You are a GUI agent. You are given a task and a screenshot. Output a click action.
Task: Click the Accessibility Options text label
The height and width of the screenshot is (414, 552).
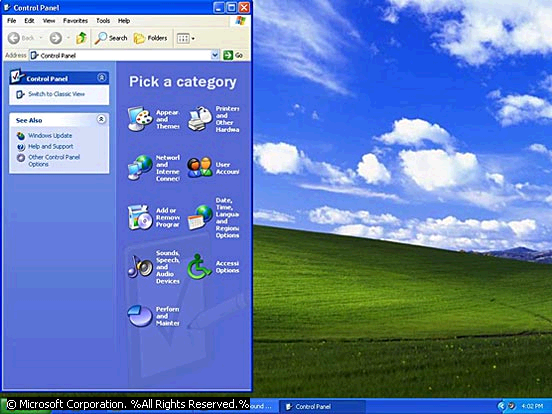click(x=227, y=267)
